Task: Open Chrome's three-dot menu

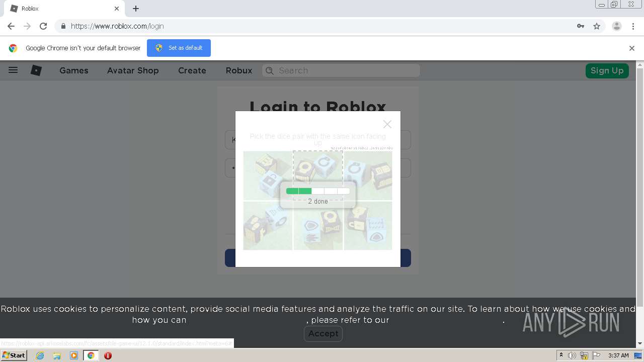Action: [x=633, y=26]
